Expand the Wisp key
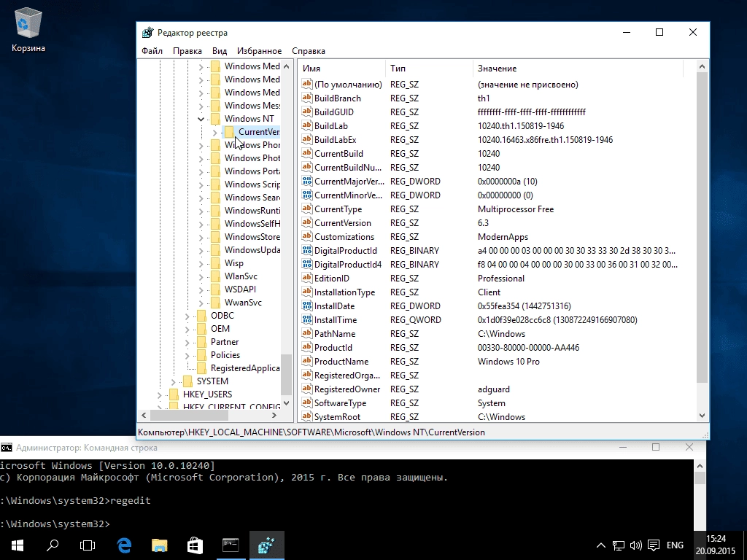 click(201, 263)
